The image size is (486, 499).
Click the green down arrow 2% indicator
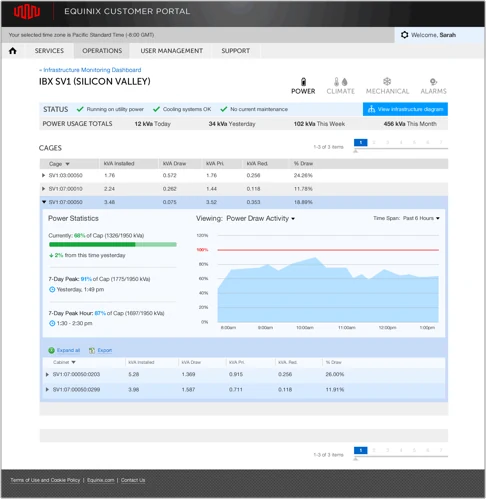(x=51, y=255)
